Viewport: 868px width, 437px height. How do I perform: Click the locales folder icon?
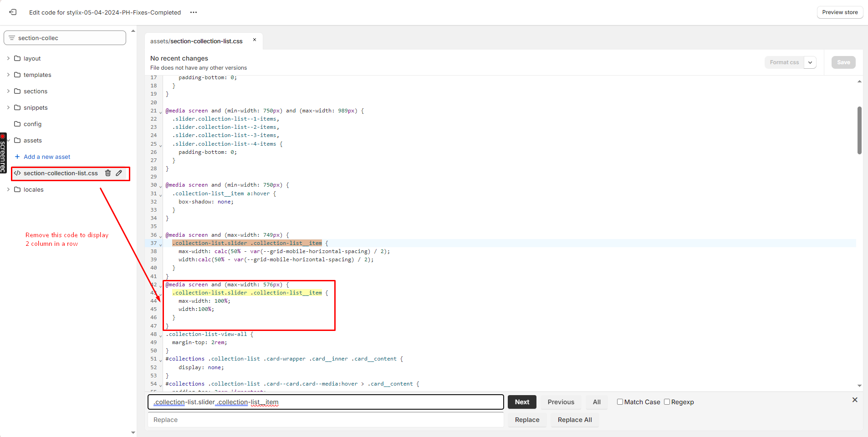click(x=17, y=189)
